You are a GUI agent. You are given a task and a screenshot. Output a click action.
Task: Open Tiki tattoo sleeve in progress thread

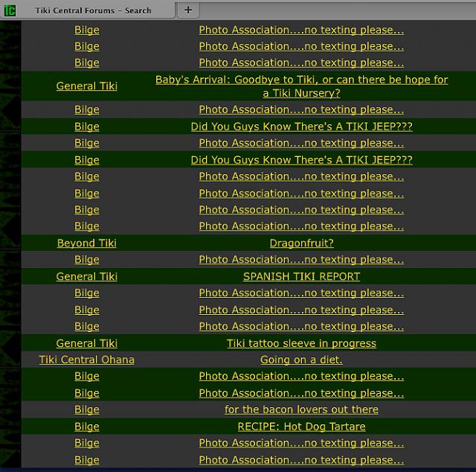[x=301, y=344]
